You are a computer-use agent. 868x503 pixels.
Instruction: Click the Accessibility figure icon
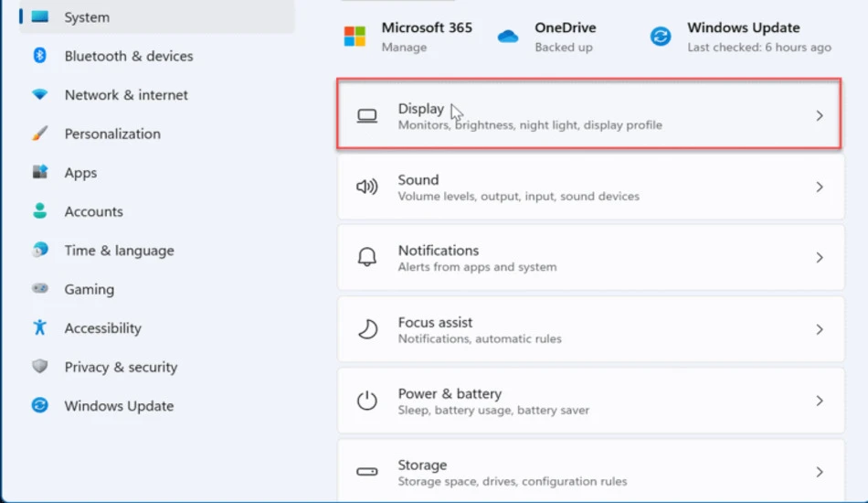click(x=40, y=327)
